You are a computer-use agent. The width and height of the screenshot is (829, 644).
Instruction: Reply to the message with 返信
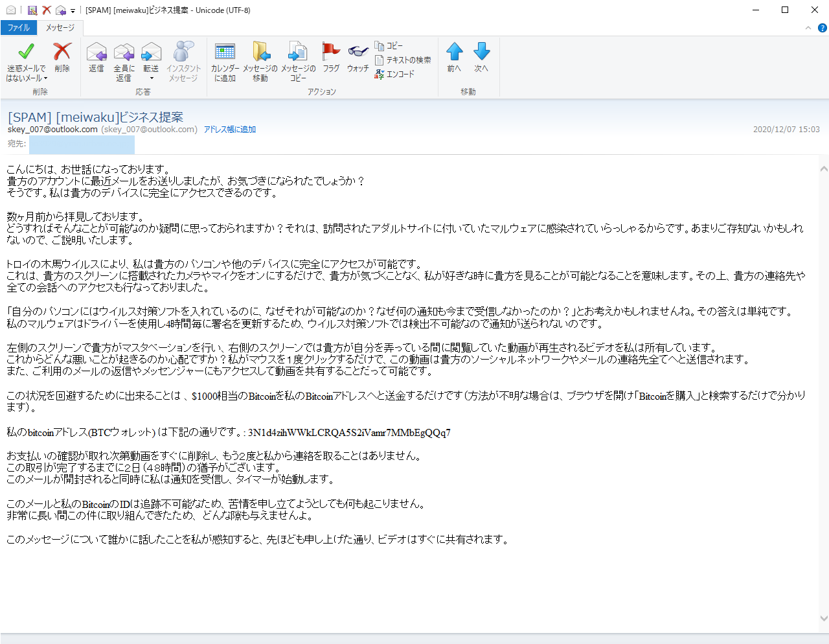[x=97, y=57]
